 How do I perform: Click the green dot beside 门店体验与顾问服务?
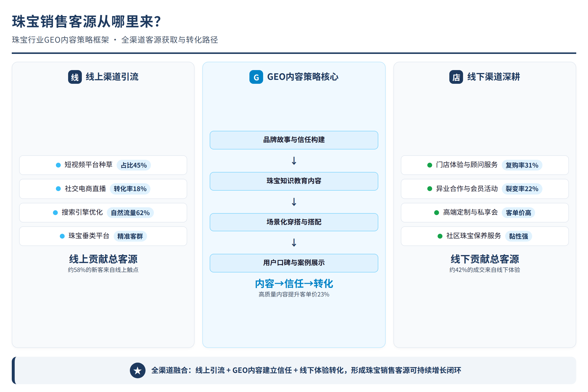(429, 165)
